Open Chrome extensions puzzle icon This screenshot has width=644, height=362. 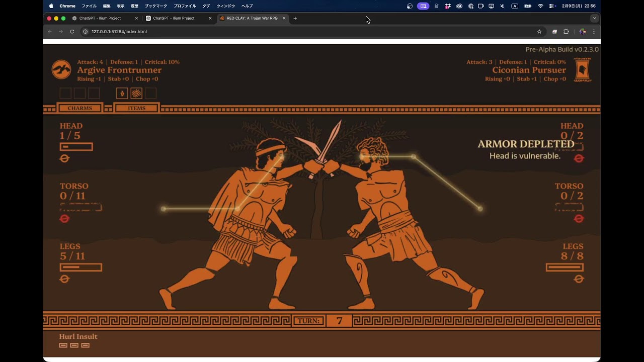click(566, 32)
